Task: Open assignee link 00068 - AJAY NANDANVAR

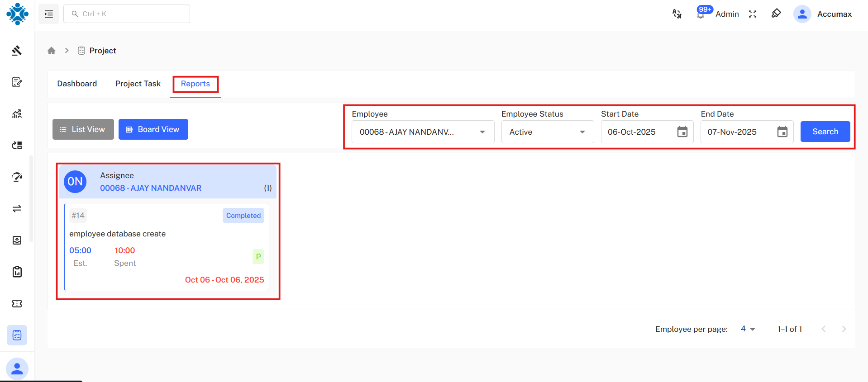Action: tap(151, 188)
